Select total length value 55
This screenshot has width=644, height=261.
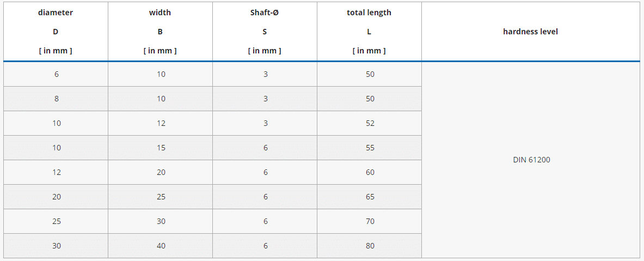pyautogui.click(x=370, y=148)
